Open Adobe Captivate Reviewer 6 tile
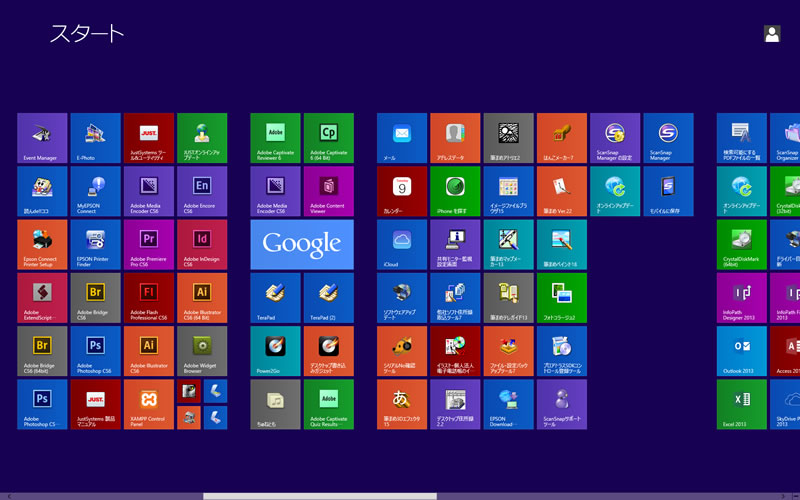Screen dimensions: 800x500 (x=276, y=138)
